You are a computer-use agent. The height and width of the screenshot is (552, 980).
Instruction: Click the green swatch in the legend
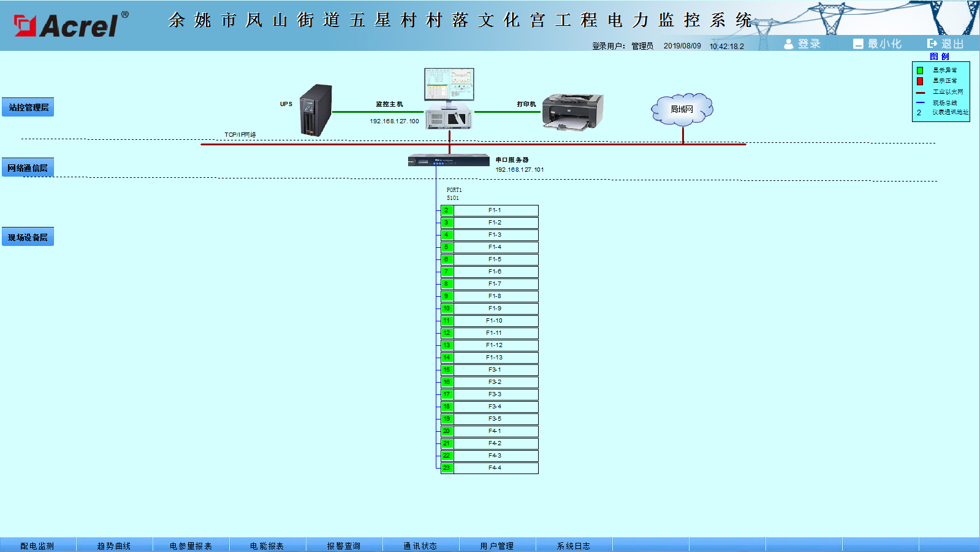point(920,71)
